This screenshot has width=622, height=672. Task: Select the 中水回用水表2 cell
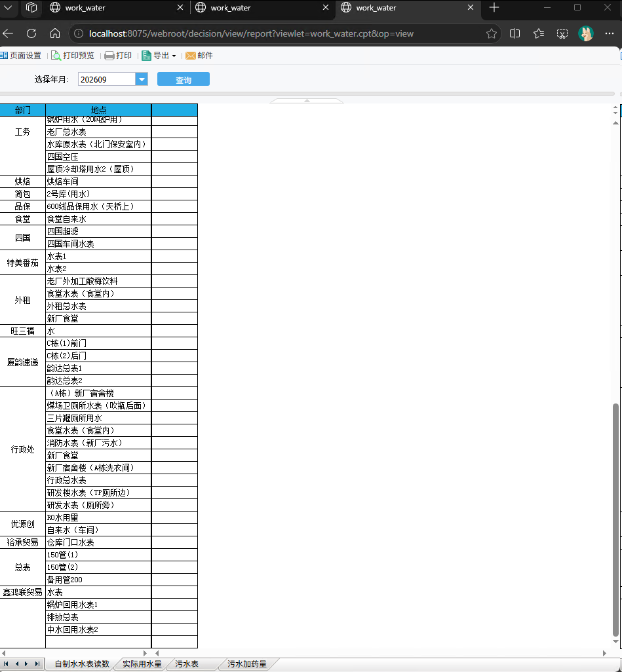(99, 629)
